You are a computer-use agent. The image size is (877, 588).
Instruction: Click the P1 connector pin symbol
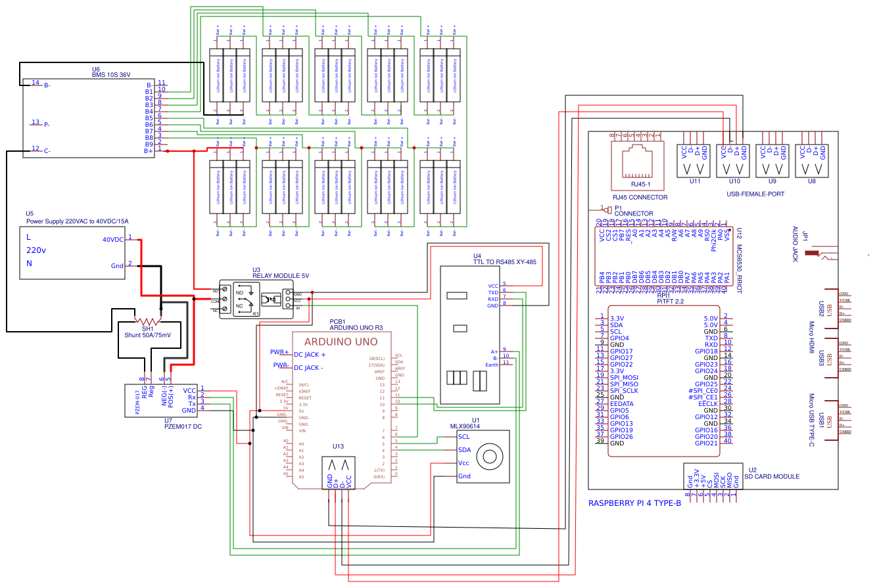tap(607, 210)
